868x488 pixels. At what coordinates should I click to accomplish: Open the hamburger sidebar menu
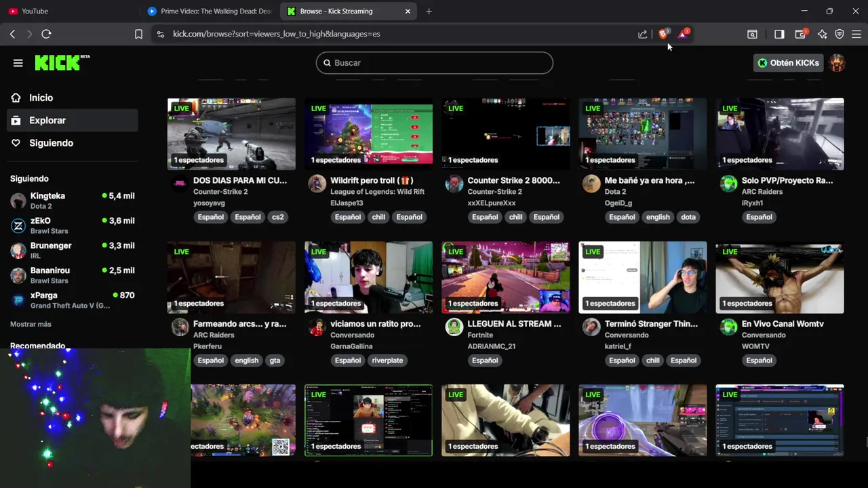pos(18,63)
